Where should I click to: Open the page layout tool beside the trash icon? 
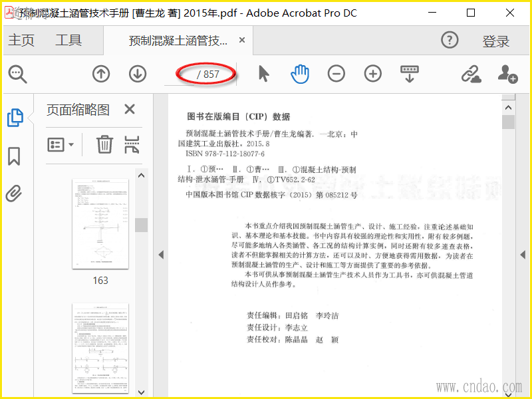pos(132,144)
